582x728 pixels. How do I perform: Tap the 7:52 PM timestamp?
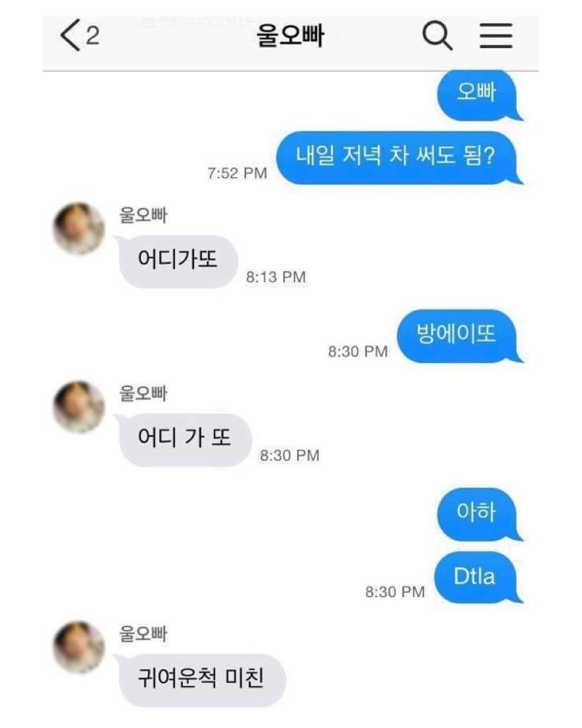[237, 173]
